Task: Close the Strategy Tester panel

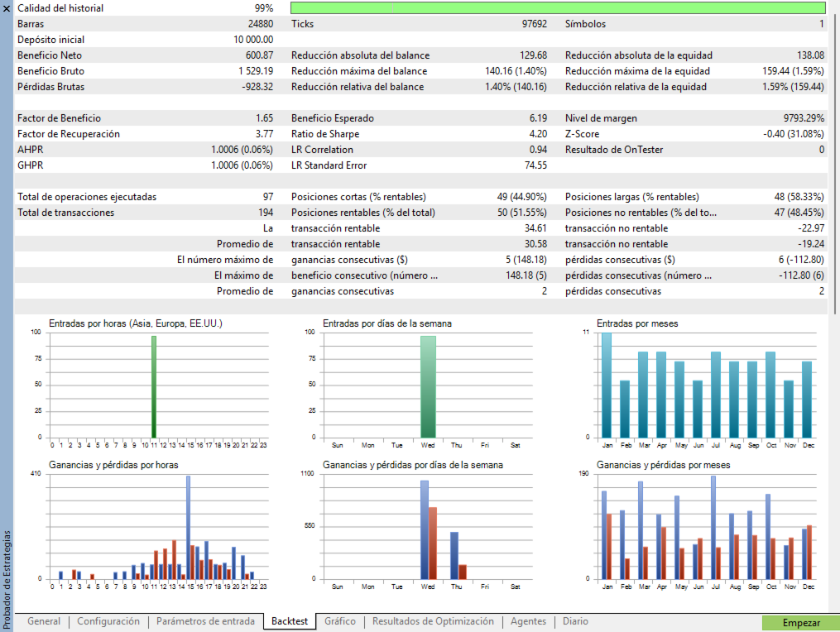Action: [x=7, y=7]
